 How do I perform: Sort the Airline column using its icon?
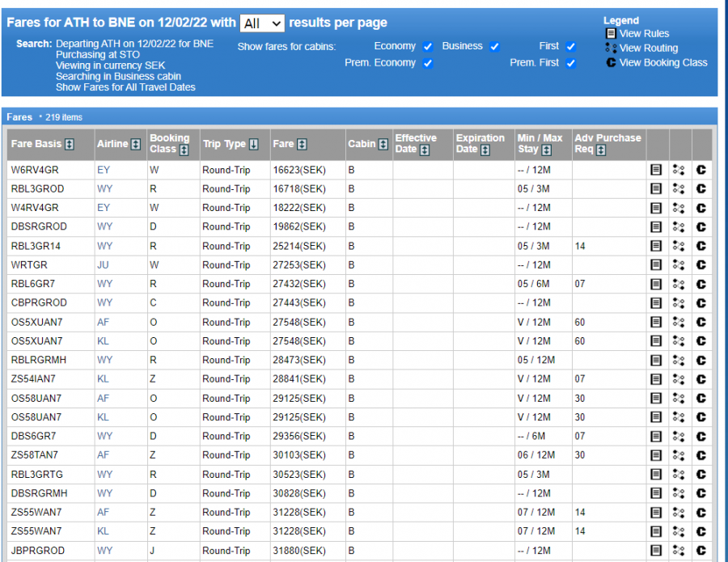coord(136,145)
